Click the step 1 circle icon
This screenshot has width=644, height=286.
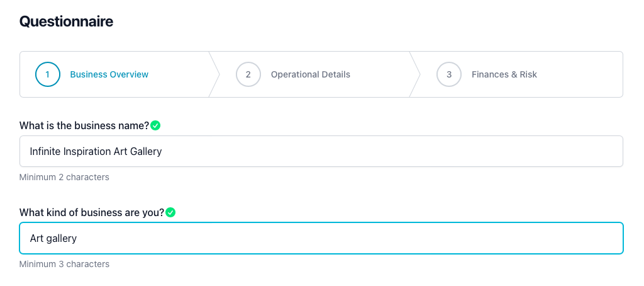(48, 74)
